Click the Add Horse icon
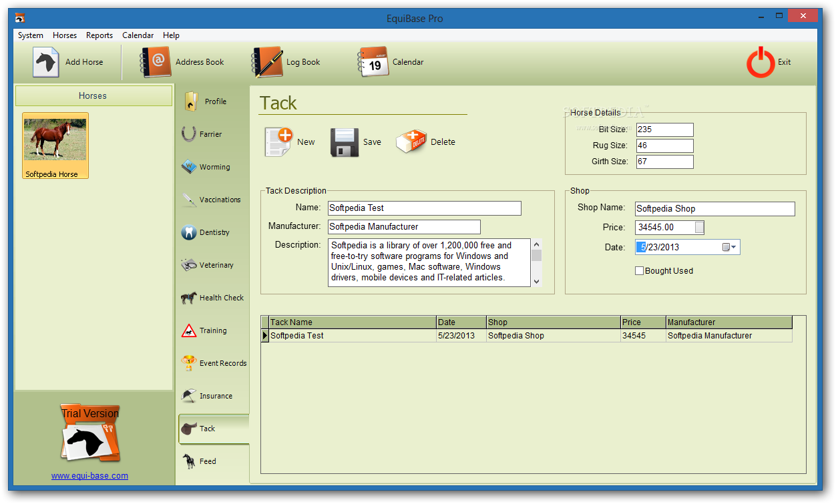 coord(46,62)
